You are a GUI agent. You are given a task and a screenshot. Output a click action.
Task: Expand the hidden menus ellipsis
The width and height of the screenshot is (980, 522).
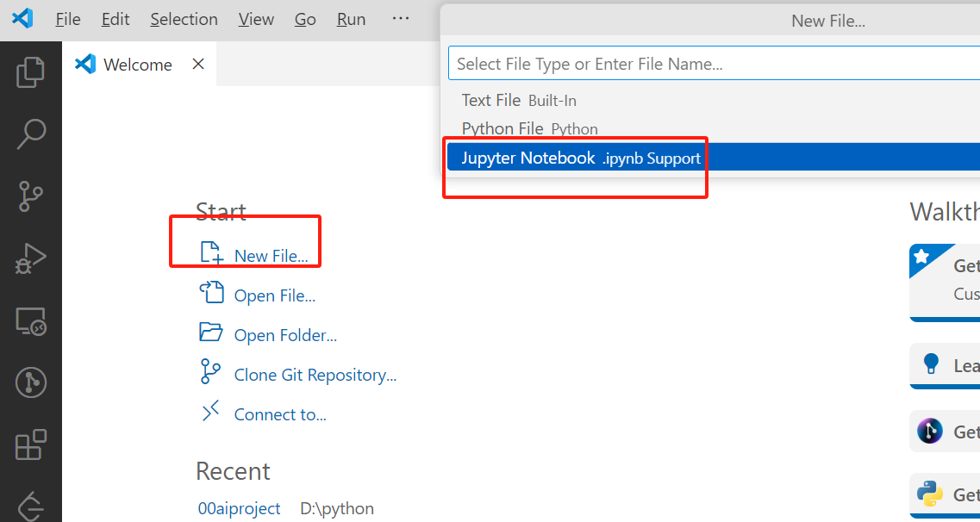pos(401,19)
